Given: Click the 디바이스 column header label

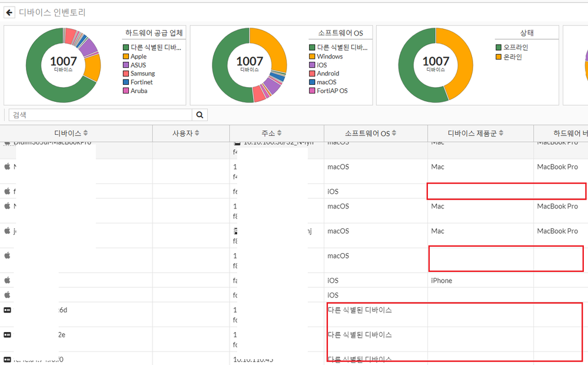Looking at the screenshot, I should point(68,133).
